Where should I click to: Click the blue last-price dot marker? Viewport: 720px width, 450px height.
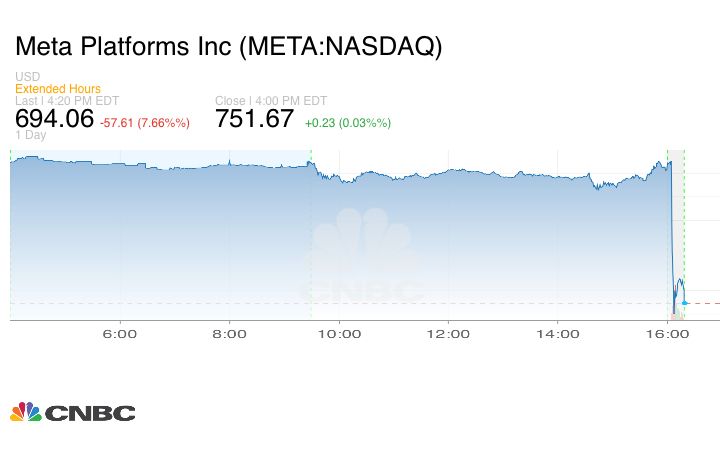(x=684, y=302)
